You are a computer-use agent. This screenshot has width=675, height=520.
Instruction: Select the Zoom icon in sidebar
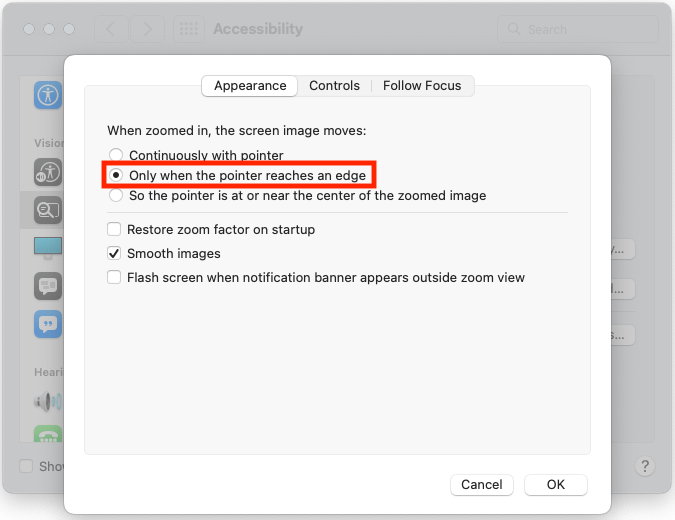(47, 209)
